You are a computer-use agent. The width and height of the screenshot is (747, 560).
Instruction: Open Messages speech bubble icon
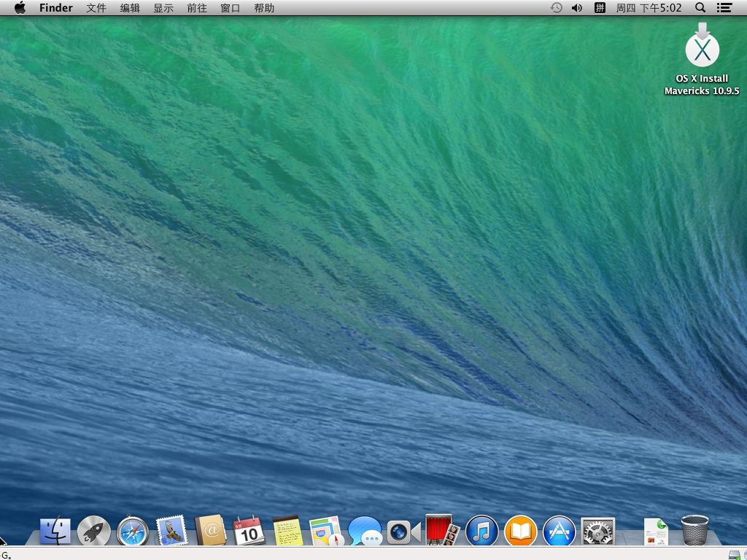coord(365,531)
